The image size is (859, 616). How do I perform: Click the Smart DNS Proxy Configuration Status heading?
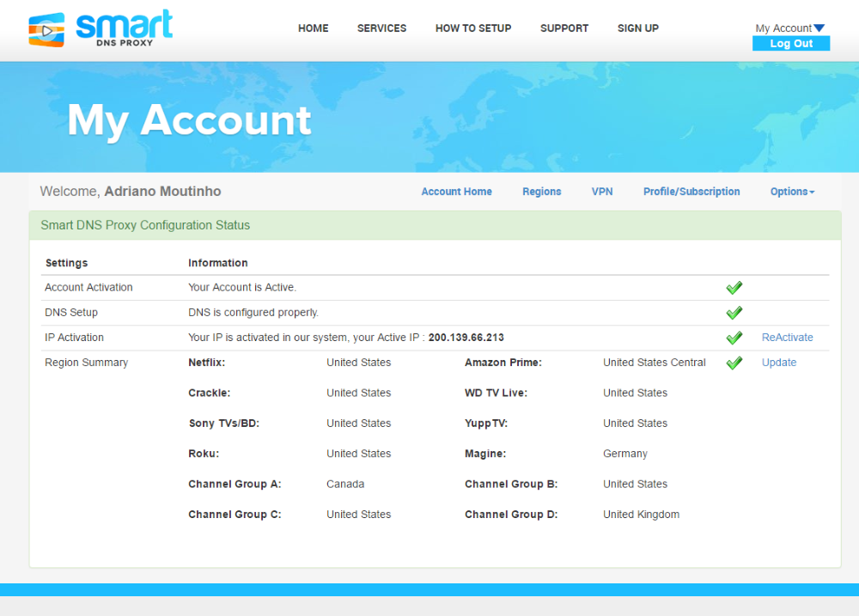point(145,225)
